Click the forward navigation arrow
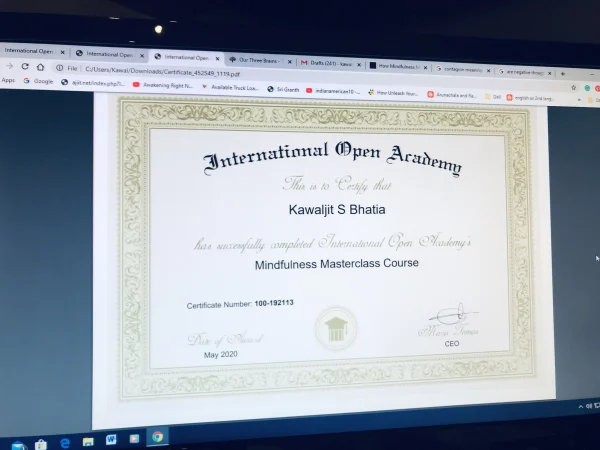 tap(10, 66)
